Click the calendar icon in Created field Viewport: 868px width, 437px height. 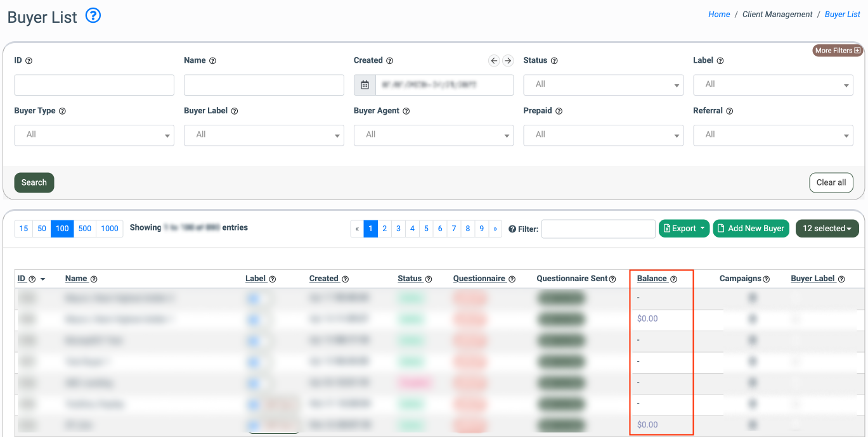365,85
